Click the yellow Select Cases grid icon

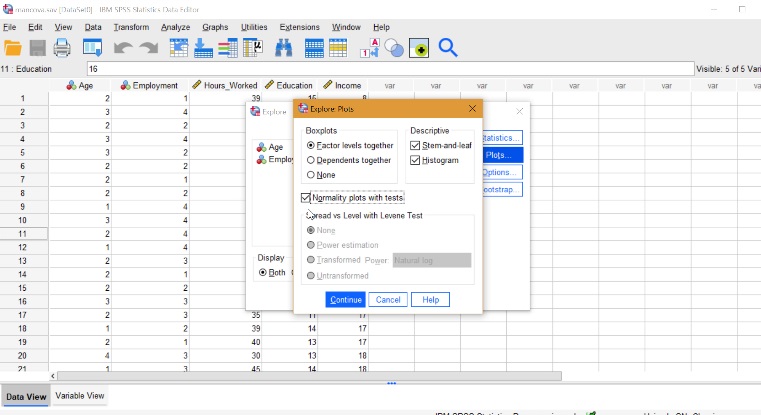point(338,48)
